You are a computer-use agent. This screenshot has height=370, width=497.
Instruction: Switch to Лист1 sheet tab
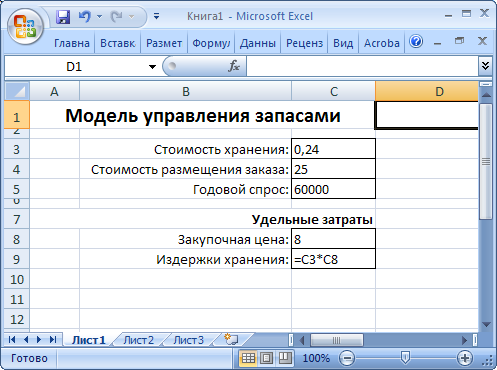pyautogui.click(x=88, y=340)
